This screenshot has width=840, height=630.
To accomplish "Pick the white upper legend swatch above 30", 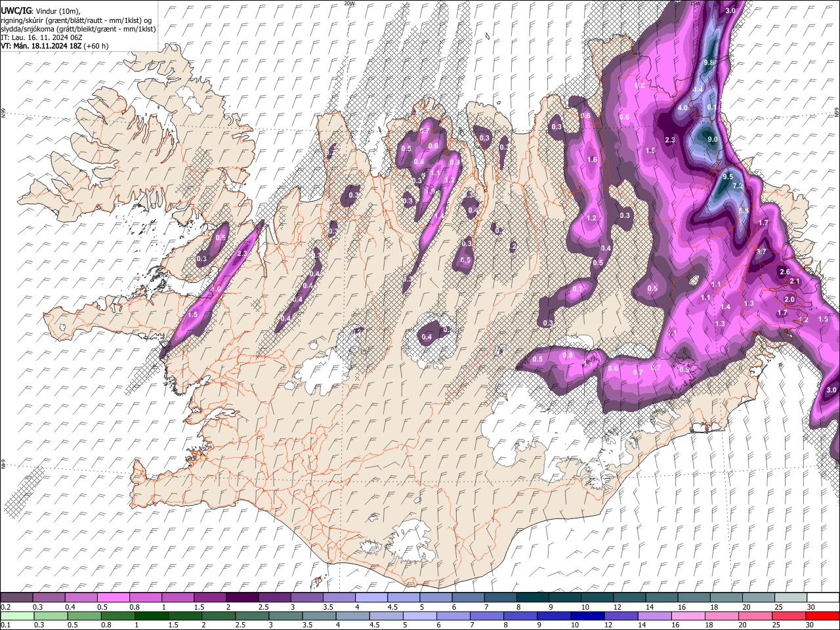I will tap(823, 597).
